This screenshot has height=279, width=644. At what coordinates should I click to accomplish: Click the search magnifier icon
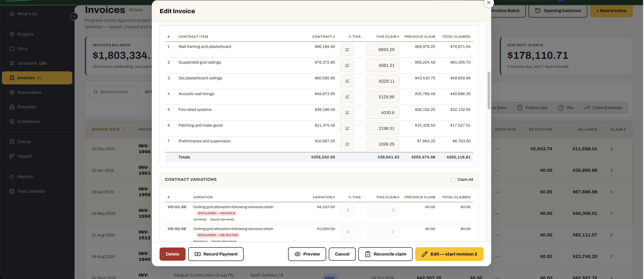point(95,92)
